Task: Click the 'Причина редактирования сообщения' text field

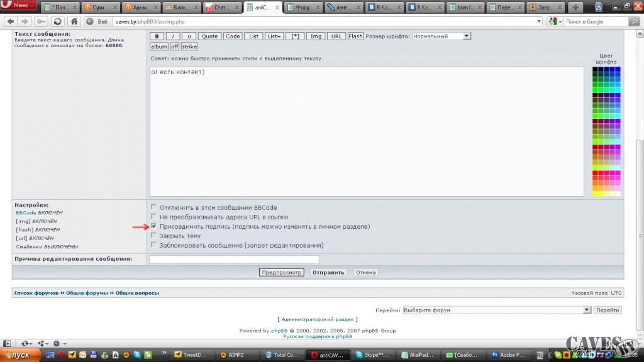Action: [234, 259]
